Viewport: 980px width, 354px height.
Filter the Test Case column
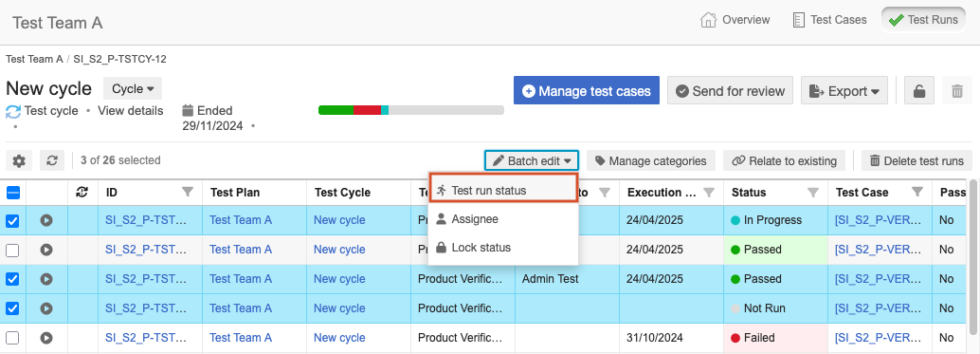click(x=917, y=192)
